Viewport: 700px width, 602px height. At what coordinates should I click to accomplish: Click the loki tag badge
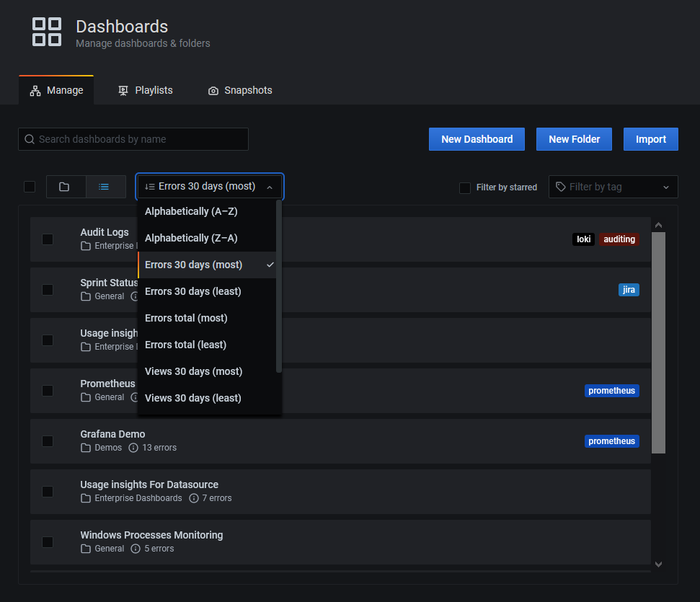(583, 239)
